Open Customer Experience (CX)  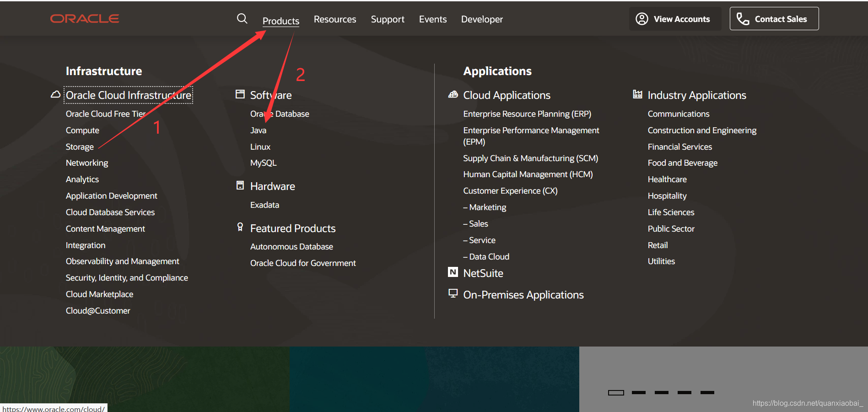pyautogui.click(x=511, y=191)
